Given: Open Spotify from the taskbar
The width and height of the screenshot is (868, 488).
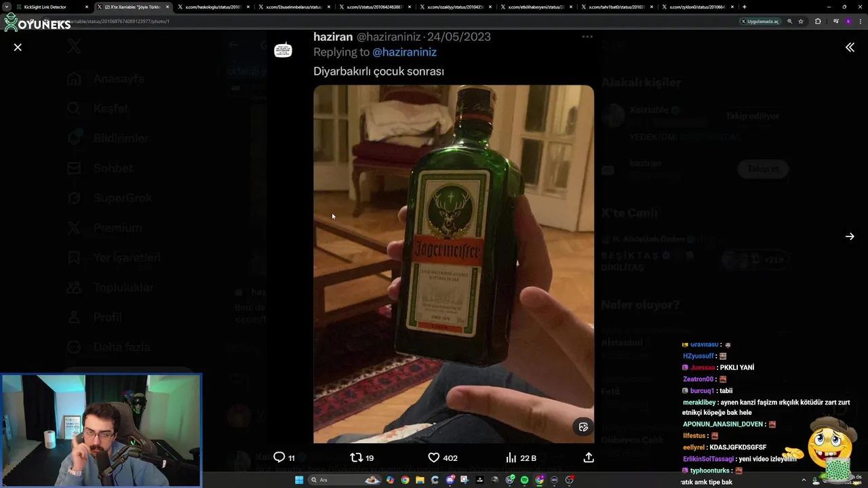Looking at the screenshot, I should (x=524, y=480).
